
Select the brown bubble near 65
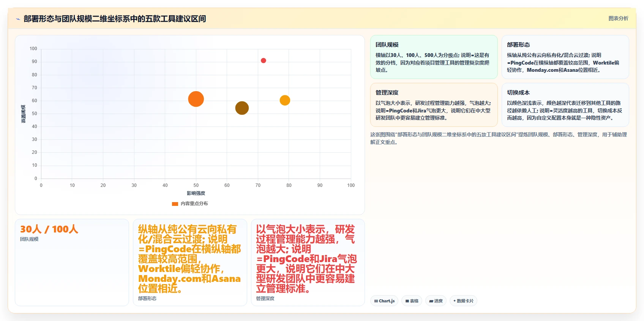point(242,108)
